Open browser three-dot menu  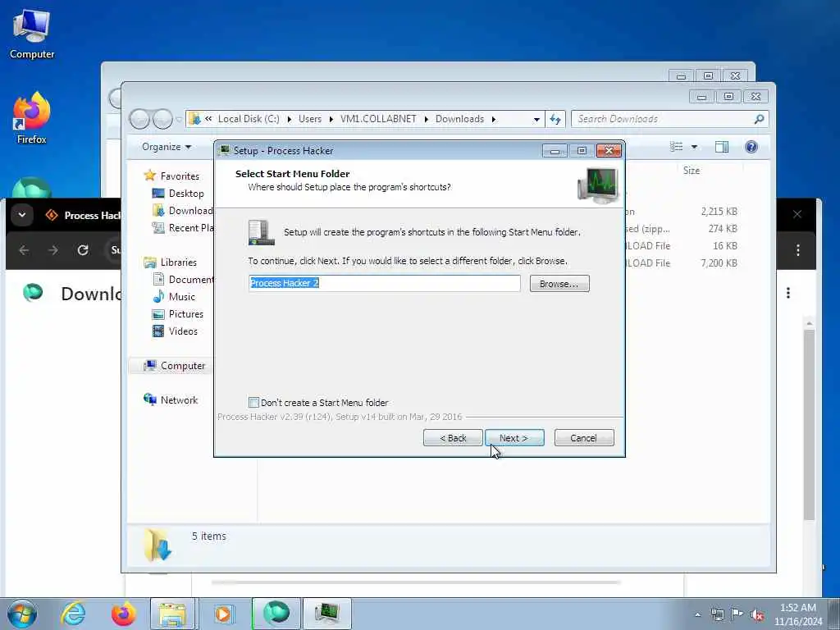point(797,249)
